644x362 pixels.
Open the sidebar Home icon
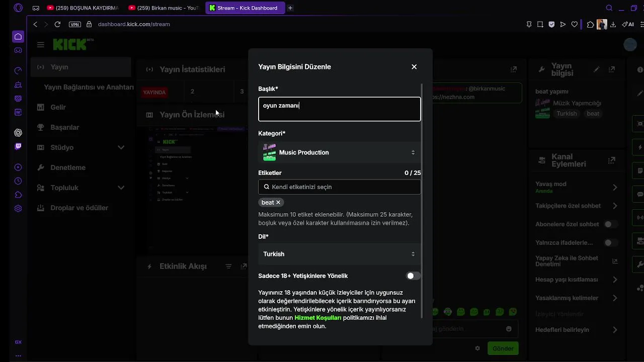18,36
